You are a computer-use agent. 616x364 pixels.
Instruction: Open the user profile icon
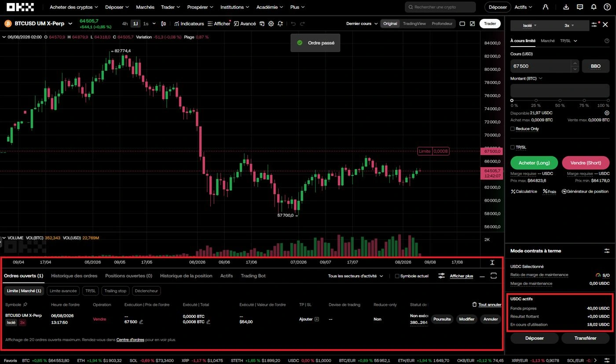click(x=546, y=7)
